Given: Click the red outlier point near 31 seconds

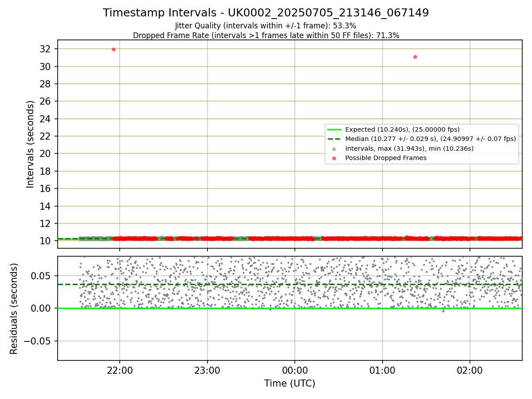Looking at the screenshot, I should pos(415,57).
